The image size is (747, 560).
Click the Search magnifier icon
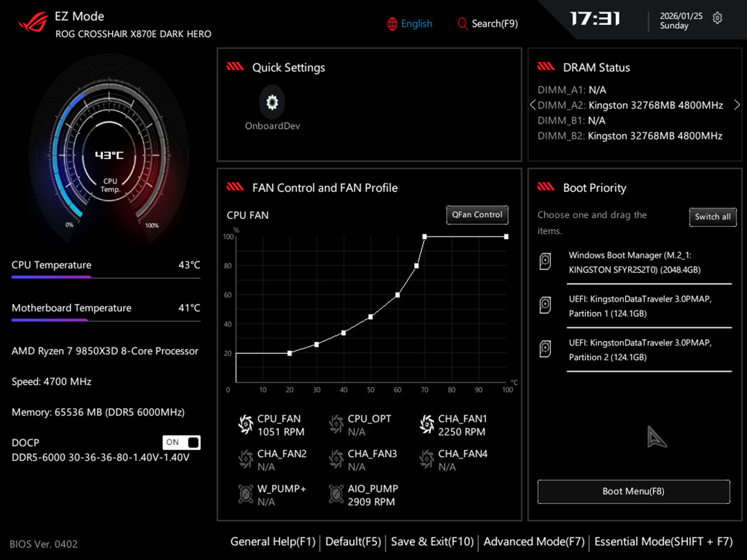pyautogui.click(x=462, y=24)
